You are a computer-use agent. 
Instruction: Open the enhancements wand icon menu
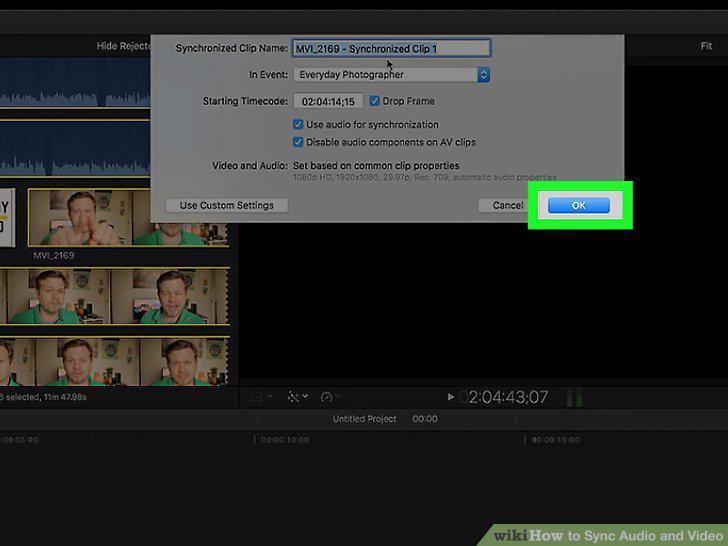(298, 397)
